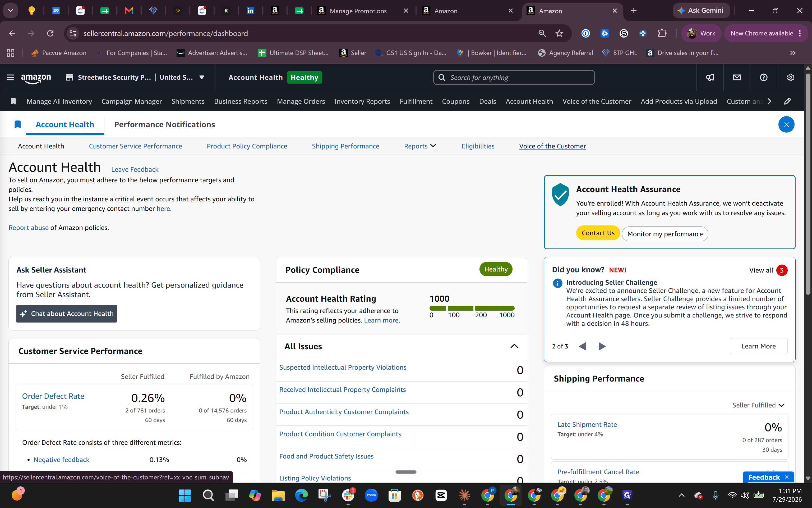Open the news megaphone icon
Screen dimensions: 812x508
(x=710, y=78)
